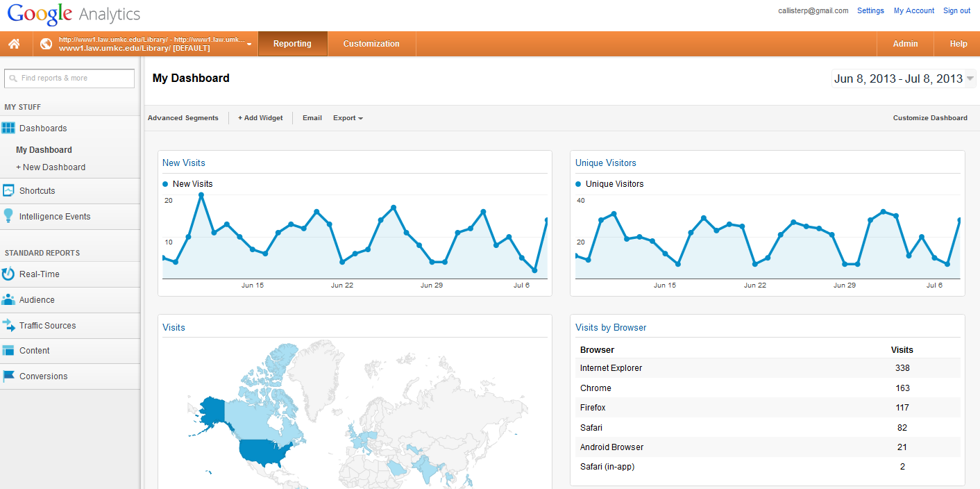The height and width of the screenshot is (489, 980).
Task: Click the callisterp@gmail.com account text
Action: pos(813,10)
